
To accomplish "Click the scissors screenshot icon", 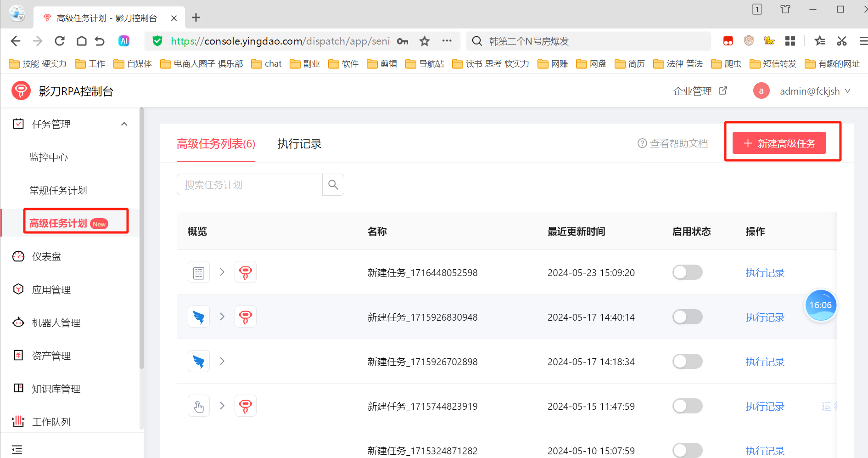I will click(841, 41).
